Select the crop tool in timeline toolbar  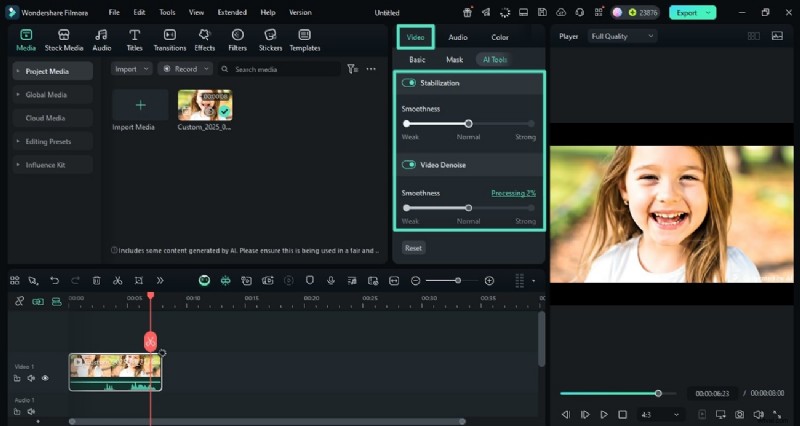click(139, 281)
